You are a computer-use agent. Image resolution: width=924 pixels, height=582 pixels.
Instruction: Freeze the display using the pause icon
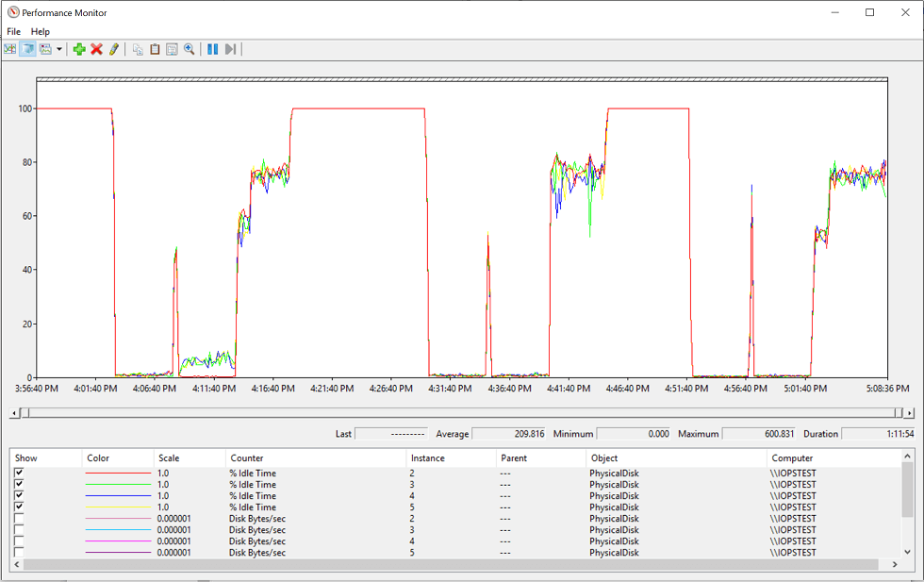tap(212, 48)
